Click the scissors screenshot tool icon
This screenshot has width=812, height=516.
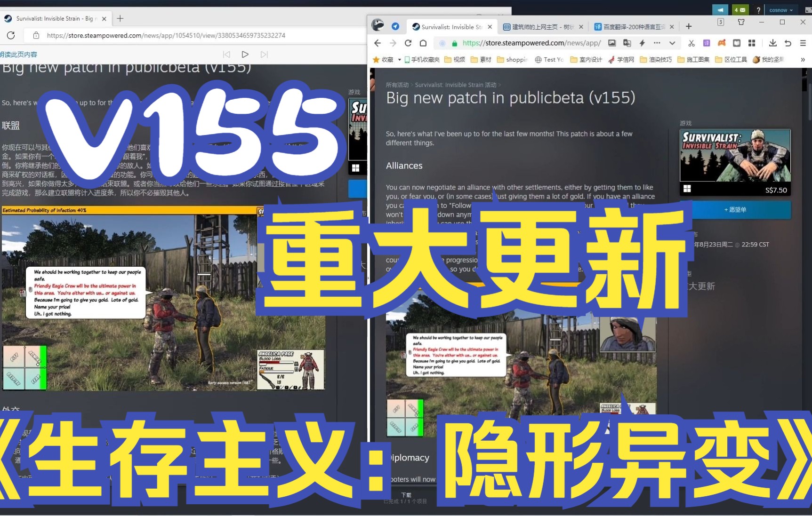(691, 43)
